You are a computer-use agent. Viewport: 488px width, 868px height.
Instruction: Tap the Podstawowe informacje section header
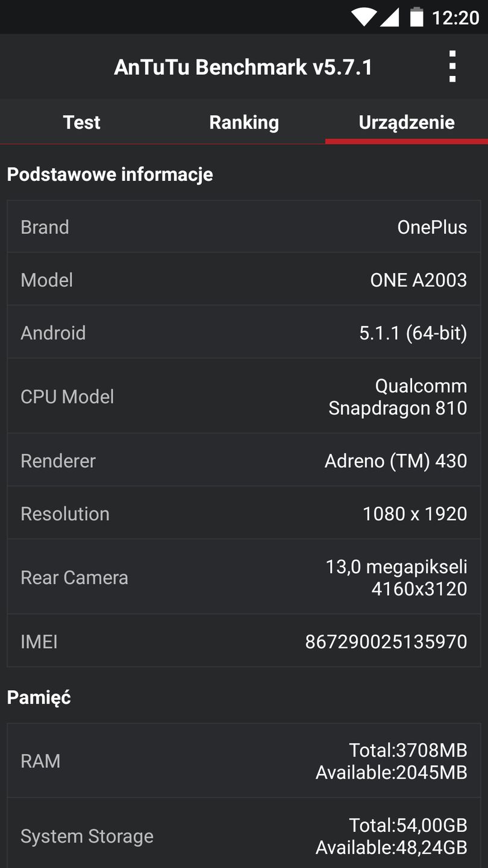pyautogui.click(x=110, y=174)
